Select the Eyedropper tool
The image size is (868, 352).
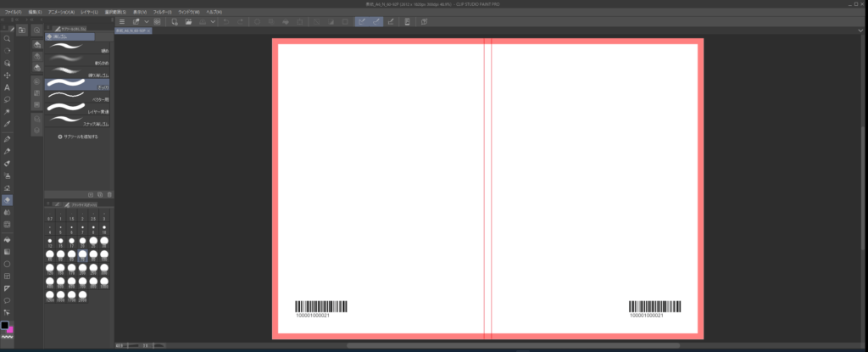coord(7,124)
